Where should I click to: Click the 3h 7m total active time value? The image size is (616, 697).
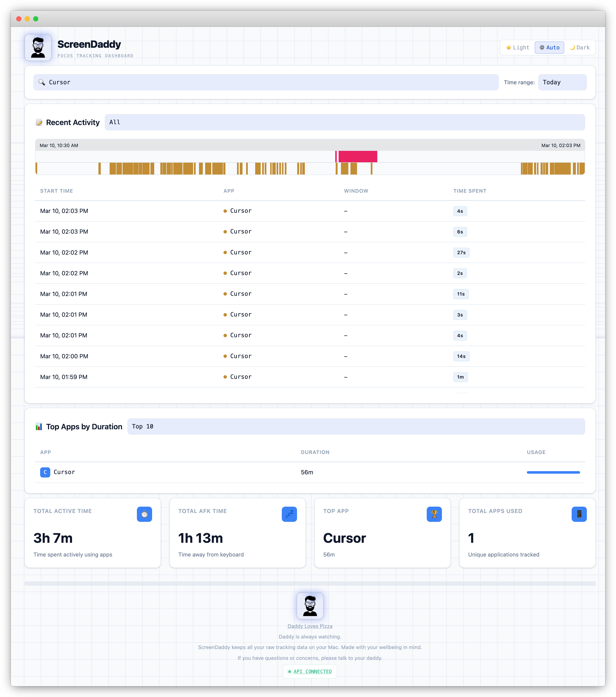tap(53, 538)
